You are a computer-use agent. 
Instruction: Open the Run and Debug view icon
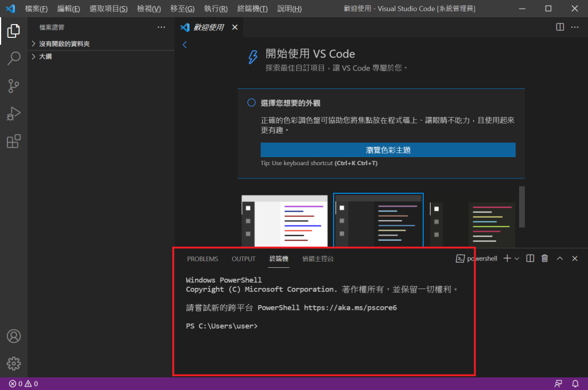(x=14, y=114)
